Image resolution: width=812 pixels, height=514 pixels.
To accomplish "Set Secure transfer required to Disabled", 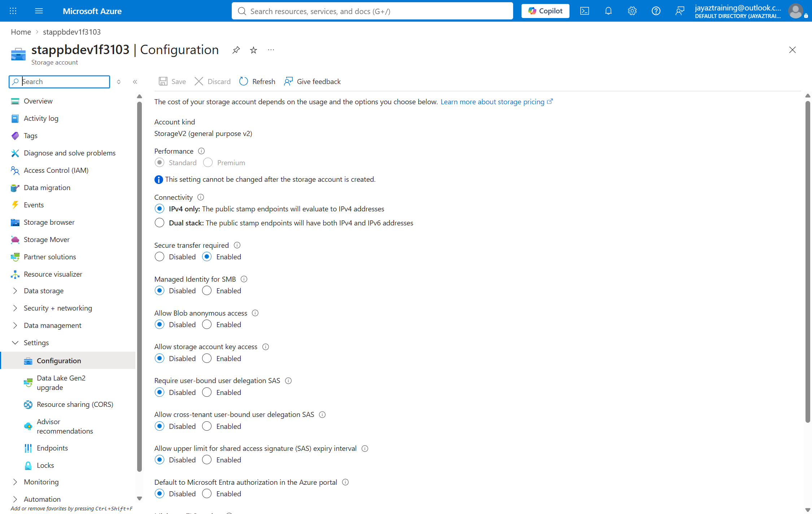I will [x=160, y=257].
